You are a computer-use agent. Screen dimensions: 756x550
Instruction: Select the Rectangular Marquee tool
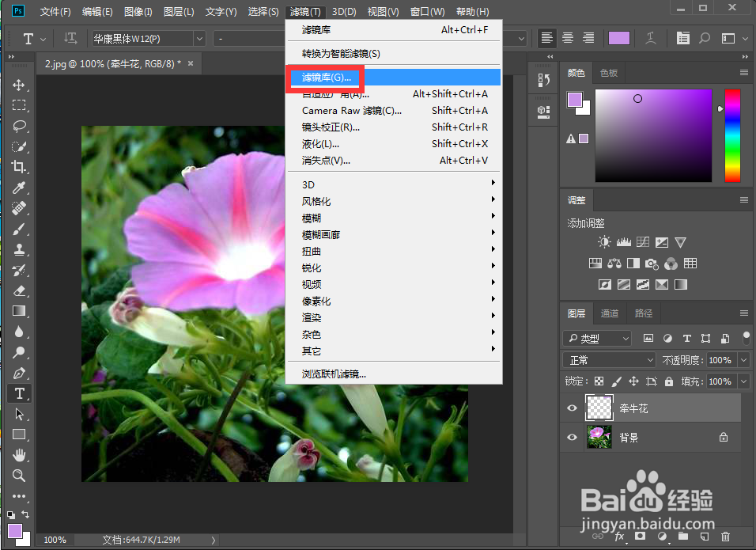(19, 105)
